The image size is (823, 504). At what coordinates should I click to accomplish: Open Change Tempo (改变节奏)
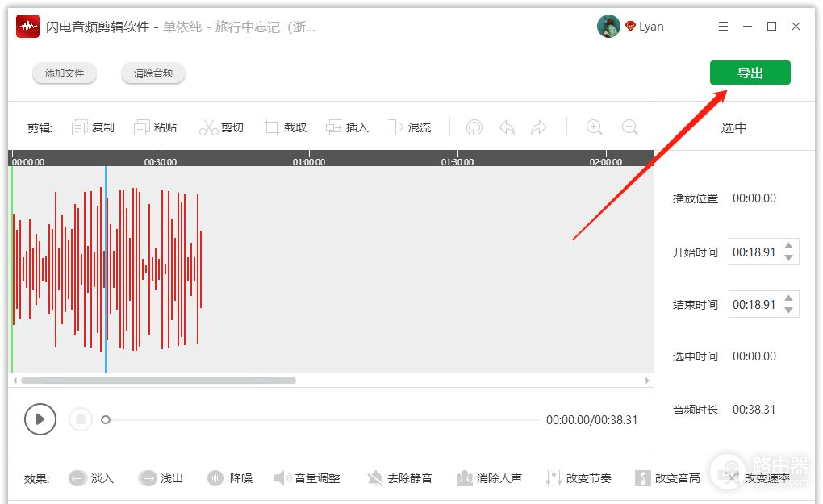coord(579,477)
